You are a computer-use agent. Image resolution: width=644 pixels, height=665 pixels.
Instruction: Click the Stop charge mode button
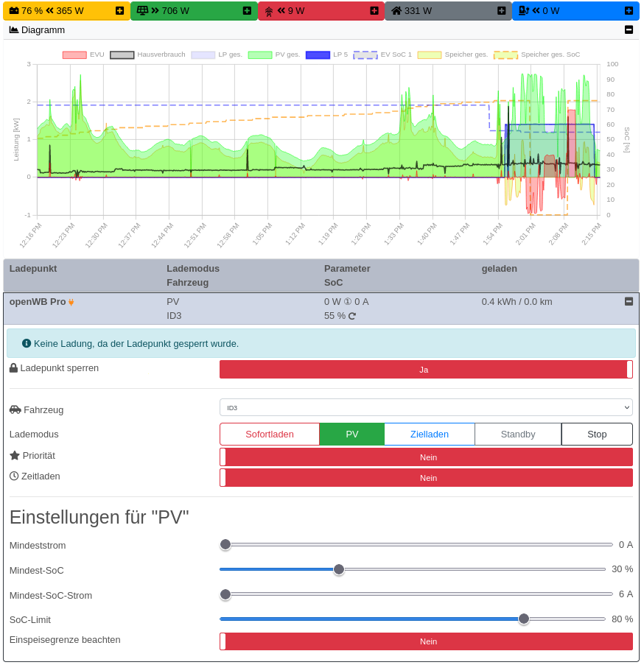[x=597, y=434]
